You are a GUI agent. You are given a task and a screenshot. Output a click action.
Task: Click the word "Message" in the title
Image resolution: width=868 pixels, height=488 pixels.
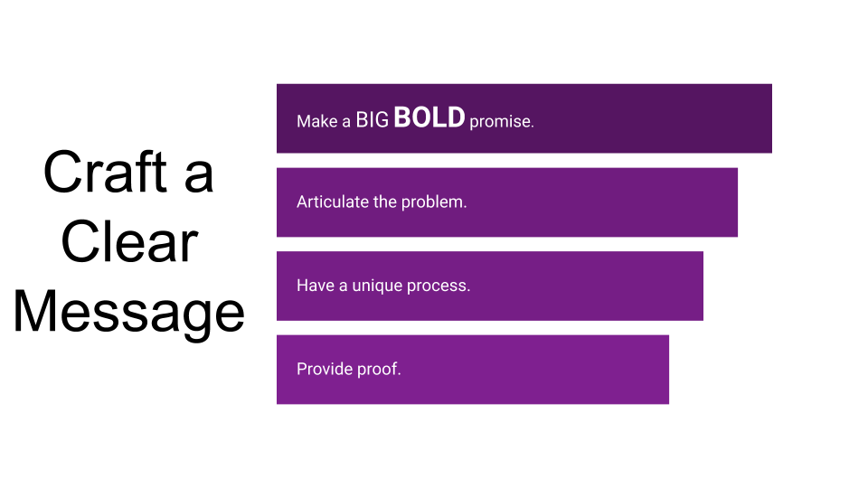coord(128,312)
